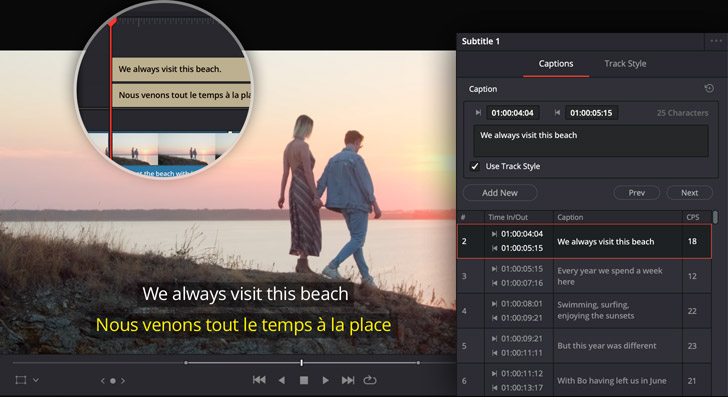Screen dimensions: 728x397
Task: Click the transform overlay icon in viewer
Action: [x=20, y=380]
